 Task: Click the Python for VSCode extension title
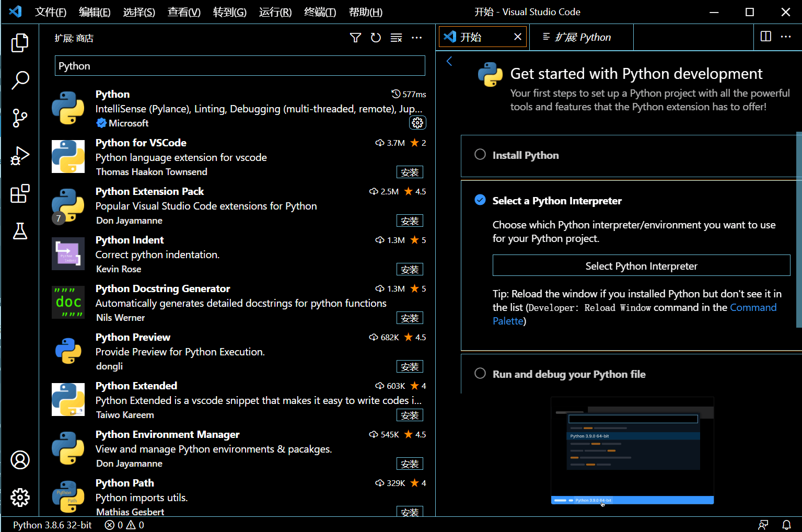click(141, 143)
